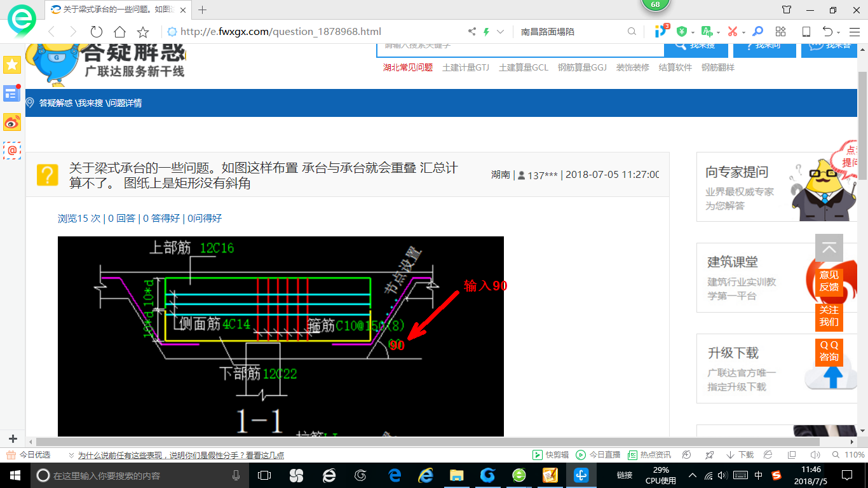Open the 建筑课堂 panel link
Viewport: 868px width, 488px height.
coord(777,278)
